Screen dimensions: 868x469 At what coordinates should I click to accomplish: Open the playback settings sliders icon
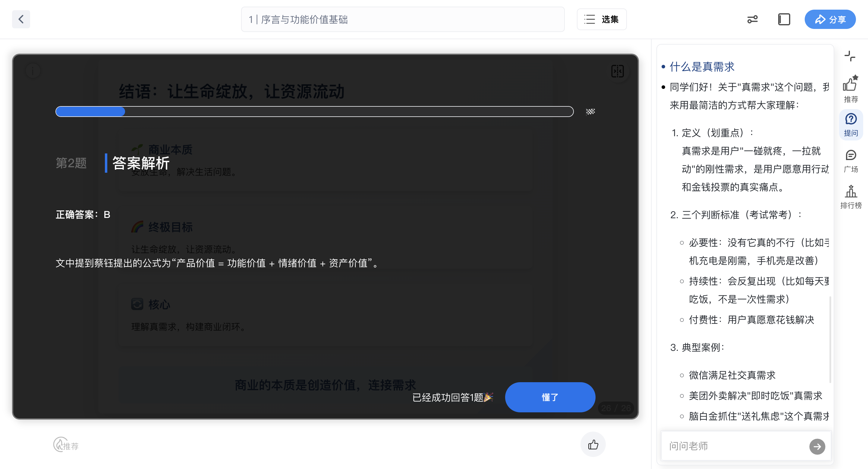click(752, 19)
